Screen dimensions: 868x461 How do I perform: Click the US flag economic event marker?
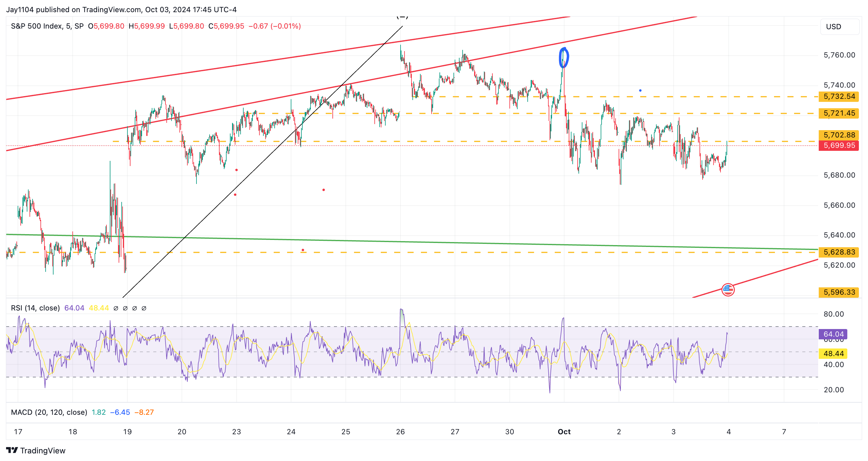[x=728, y=289]
